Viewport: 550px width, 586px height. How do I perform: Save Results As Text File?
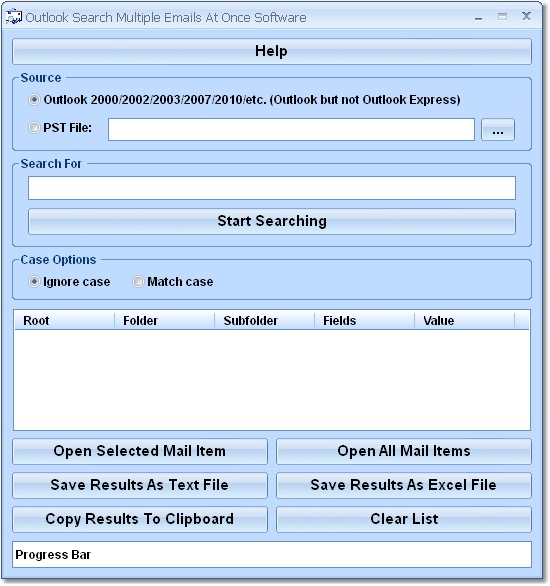(140, 485)
